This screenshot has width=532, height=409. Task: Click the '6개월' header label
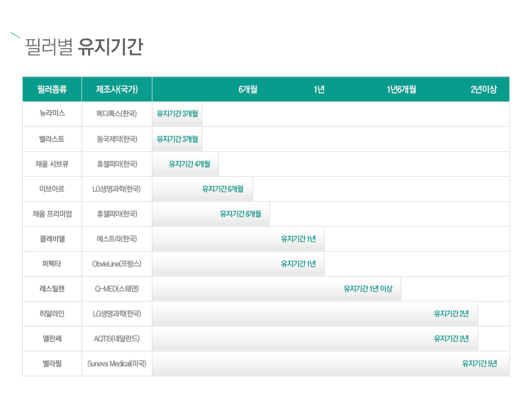click(x=248, y=89)
